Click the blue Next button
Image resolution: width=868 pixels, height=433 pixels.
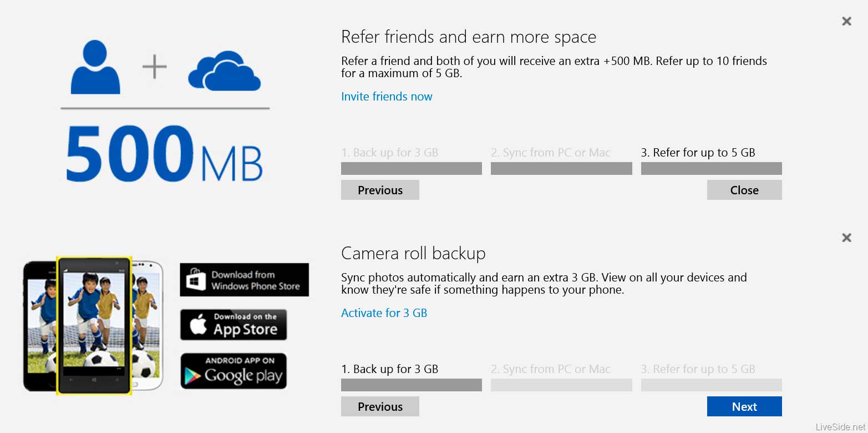744,406
